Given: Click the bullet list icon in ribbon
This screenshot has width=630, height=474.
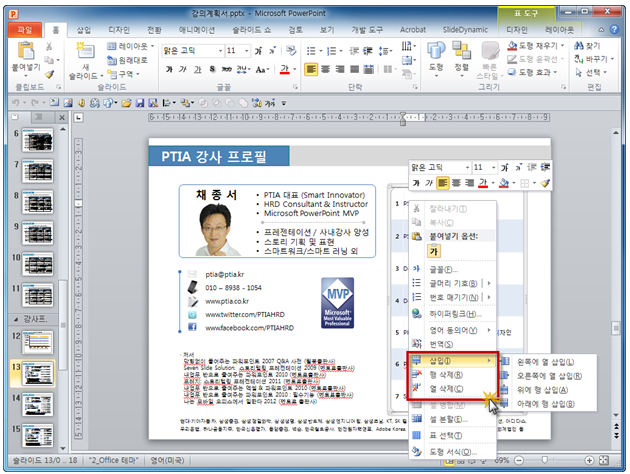Looking at the screenshot, I should tap(311, 51).
